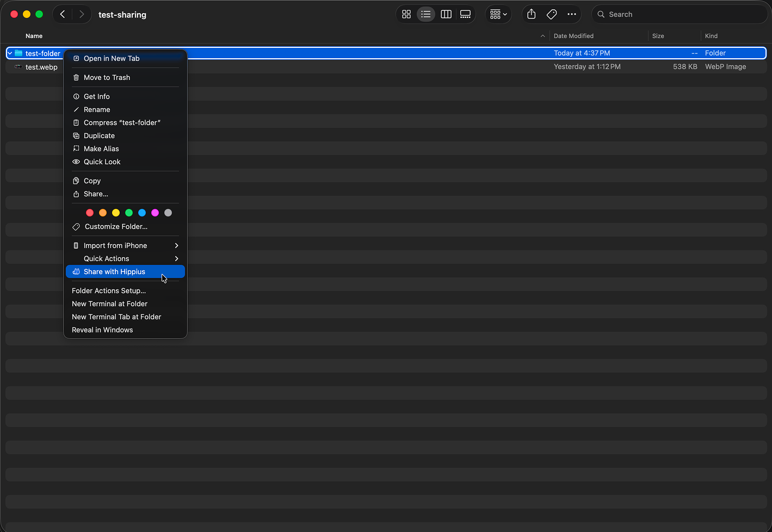Viewport: 772px width, 532px height.
Task: Sort by Kind column header
Action: (x=711, y=36)
